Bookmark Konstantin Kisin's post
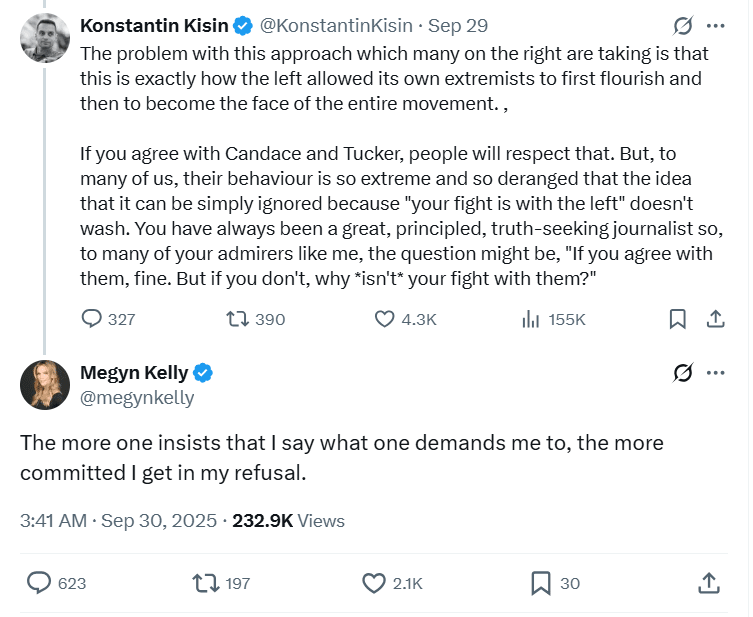The image size is (753, 617). click(677, 319)
